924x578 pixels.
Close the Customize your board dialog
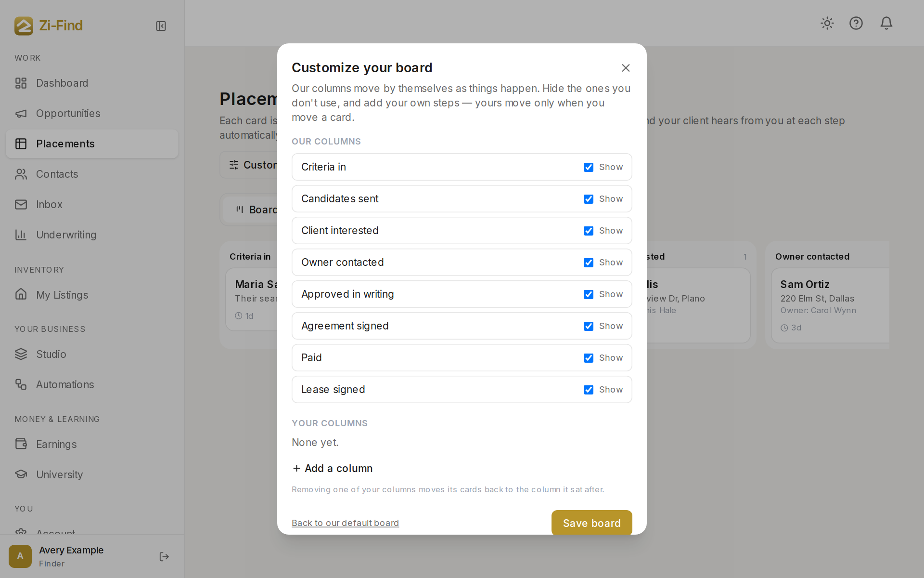tap(626, 68)
